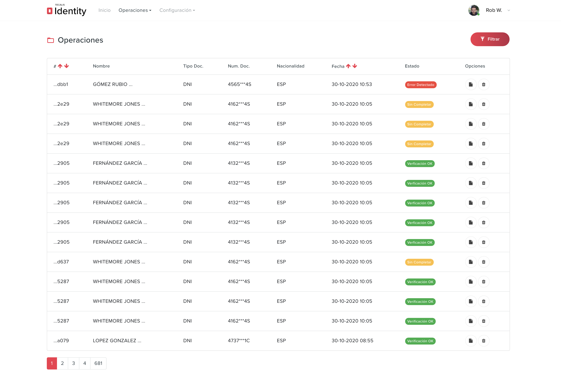The width and height of the screenshot is (561, 392).
Task: Click the Error Detectado status badge
Action: coord(421,85)
